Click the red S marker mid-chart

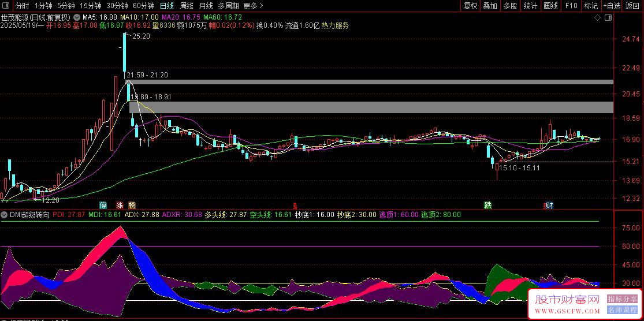[295, 205]
